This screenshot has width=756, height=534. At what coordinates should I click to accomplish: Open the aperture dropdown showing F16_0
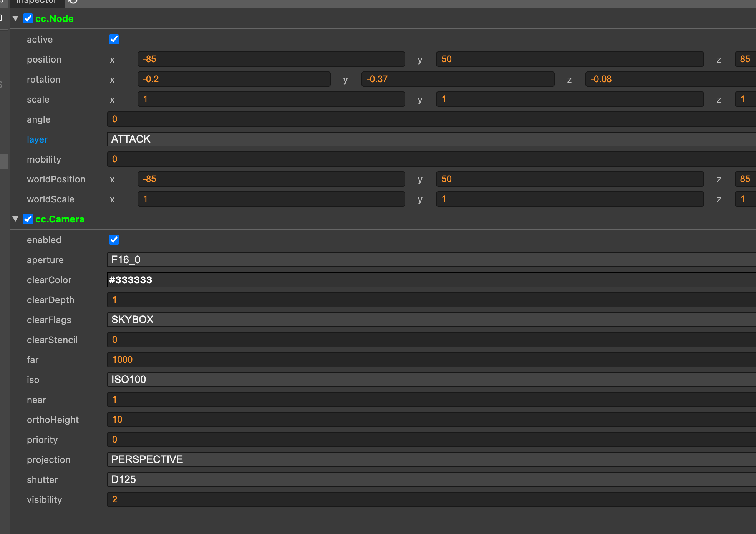click(x=430, y=260)
